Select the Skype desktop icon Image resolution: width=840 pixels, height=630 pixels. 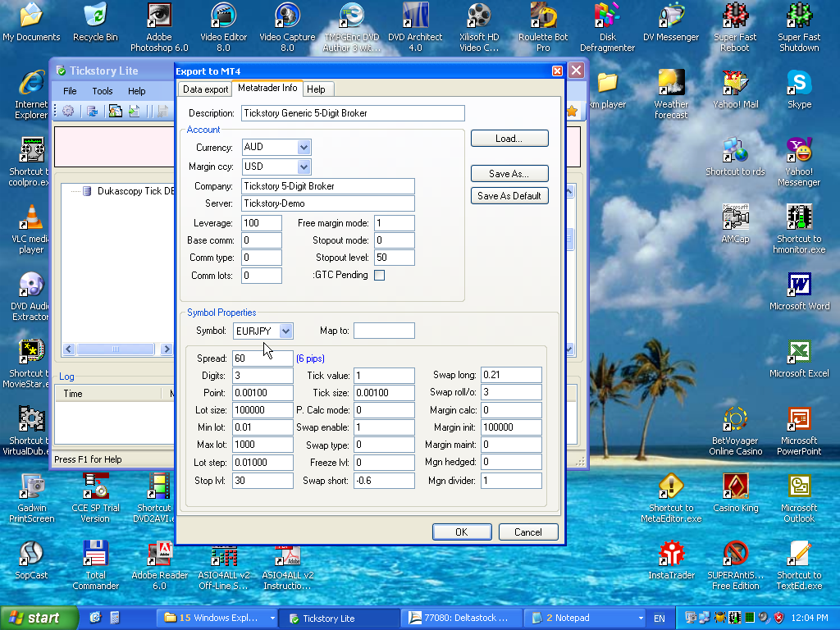(x=799, y=89)
